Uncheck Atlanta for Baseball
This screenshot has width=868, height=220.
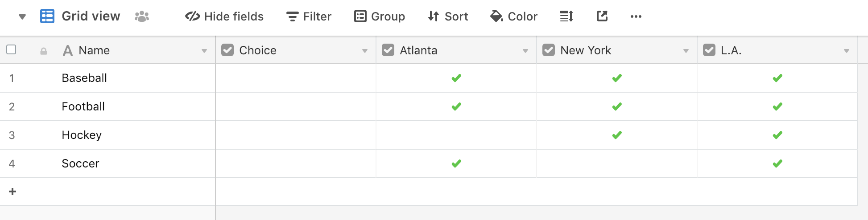click(456, 78)
